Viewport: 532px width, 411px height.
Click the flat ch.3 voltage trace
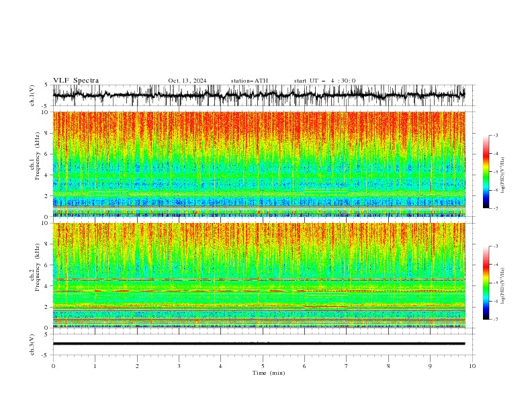(259, 344)
